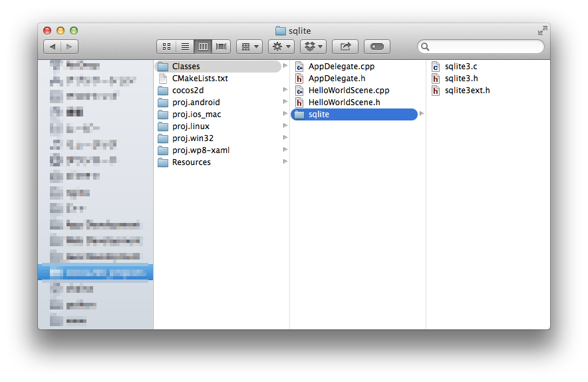The width and height of the screenshot is (588, 382).
Task: Click the proj.linux row disclosure arrow
Action: tap(285, 126)
